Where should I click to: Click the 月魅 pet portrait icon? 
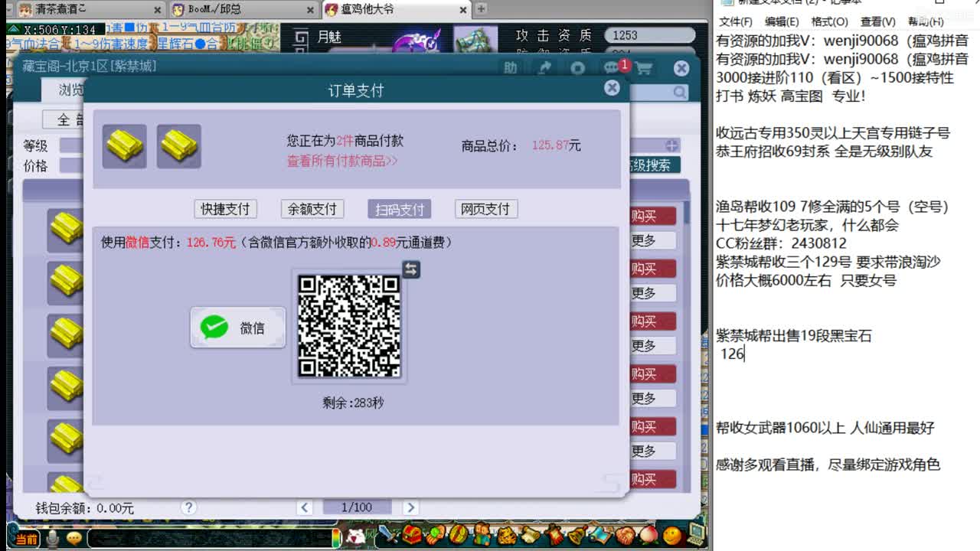point(475,40)
